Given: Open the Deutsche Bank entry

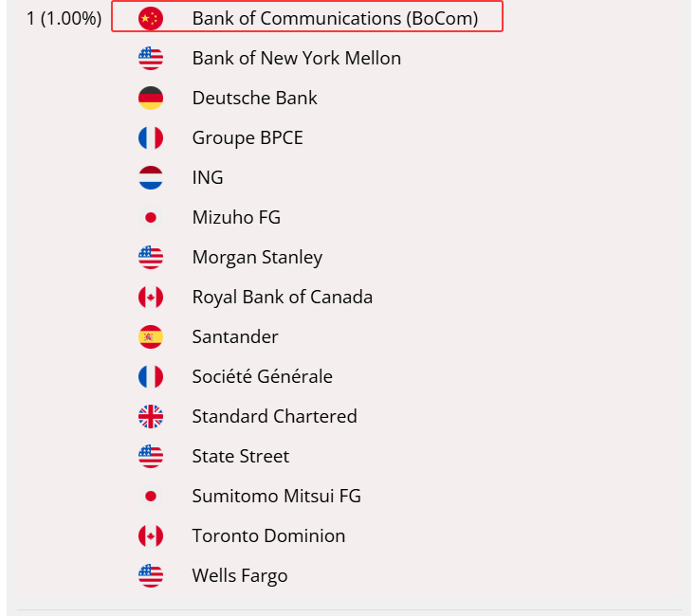Looking at the screenshot, I should [x=254, y=98].
